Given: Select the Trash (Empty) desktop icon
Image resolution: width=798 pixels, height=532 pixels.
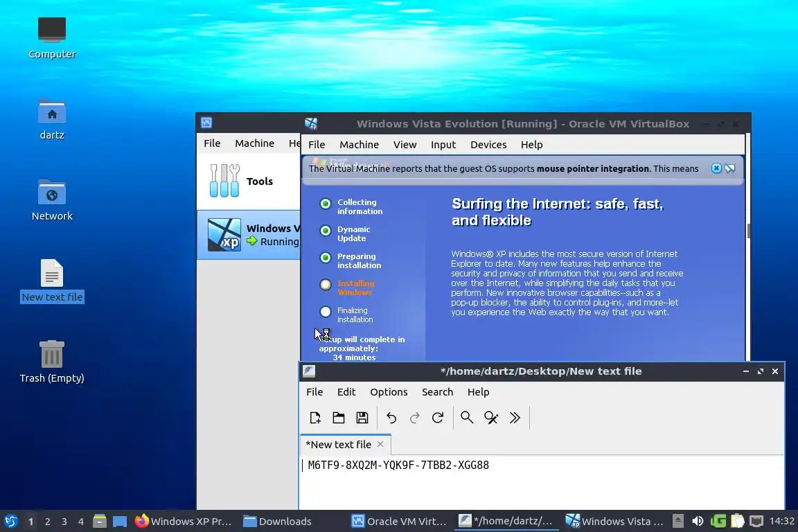Looking at the screenshot, I should coord(52,362).
